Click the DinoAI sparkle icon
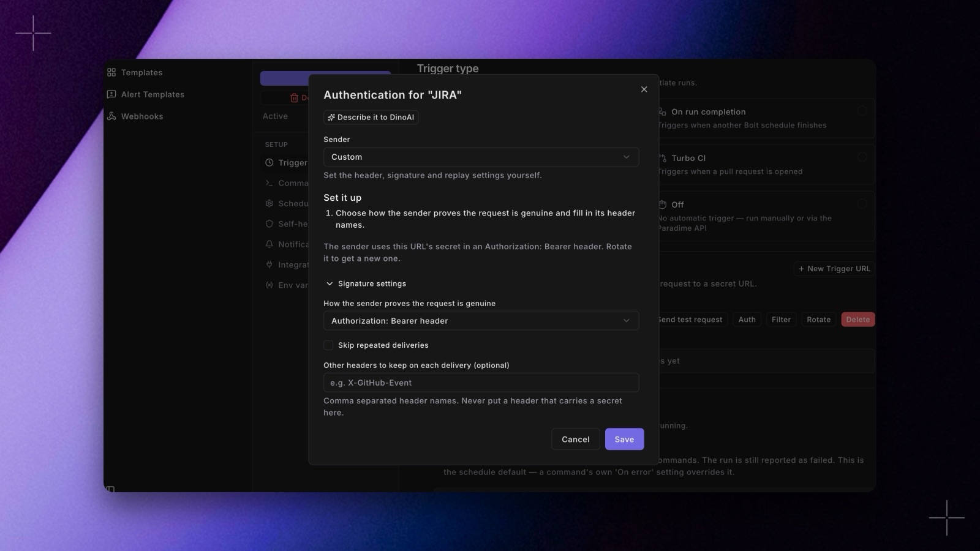This screenshot has height=551, width=980. pyautogui.click(x=331, y=118)
